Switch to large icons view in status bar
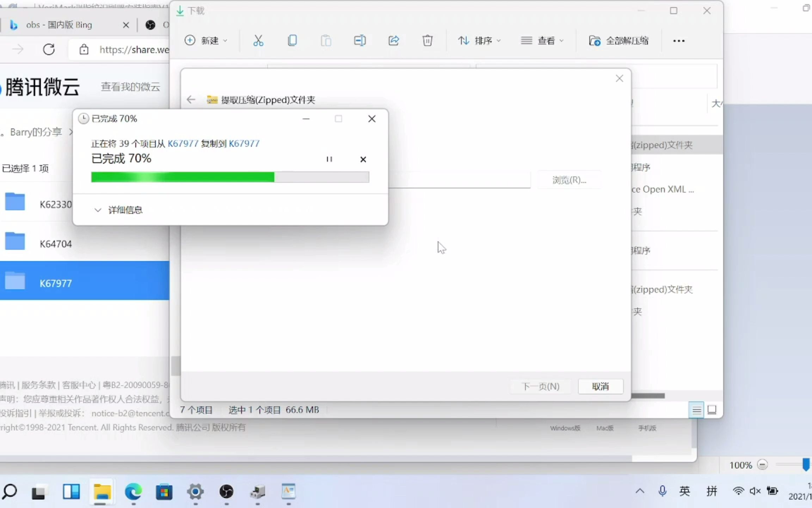Image resolution: width=812 pixels, height=508 pixels. pos(712,410)
